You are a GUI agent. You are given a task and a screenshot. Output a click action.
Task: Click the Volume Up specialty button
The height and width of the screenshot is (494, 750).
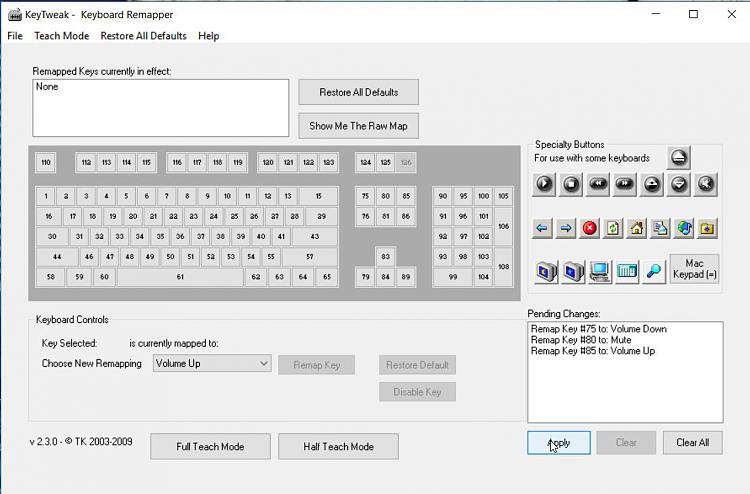651,184
